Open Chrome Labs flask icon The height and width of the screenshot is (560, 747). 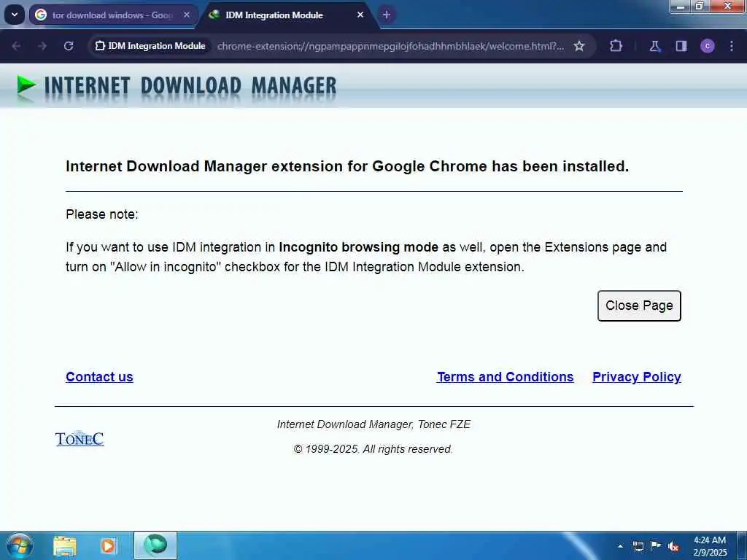[x=654, y=46]
